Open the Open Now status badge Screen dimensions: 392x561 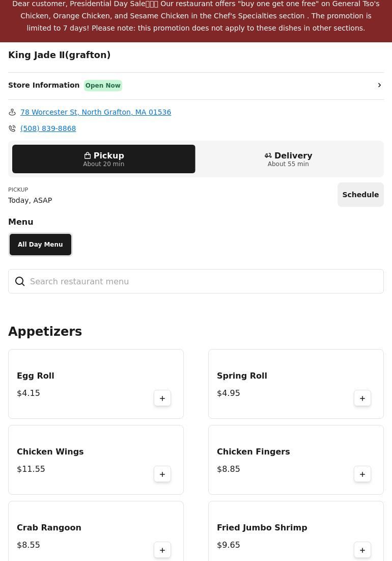click(103, 86)
